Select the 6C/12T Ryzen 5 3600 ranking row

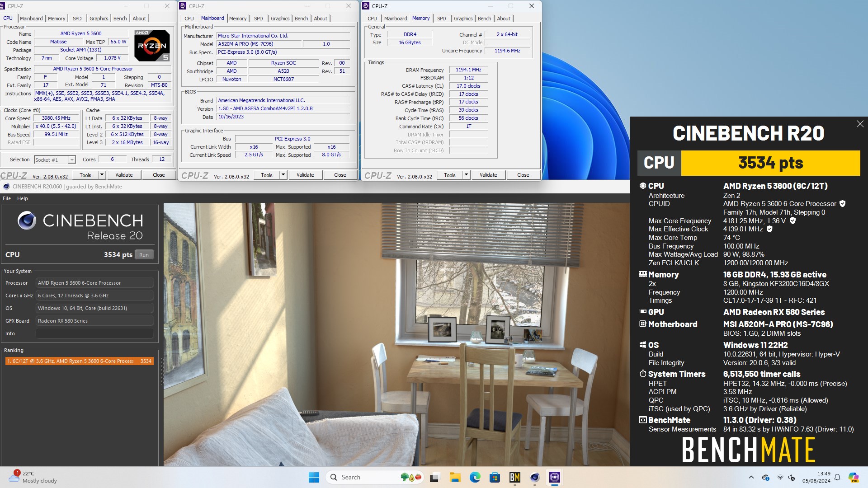pyautogui.click(x=80, y=361)
